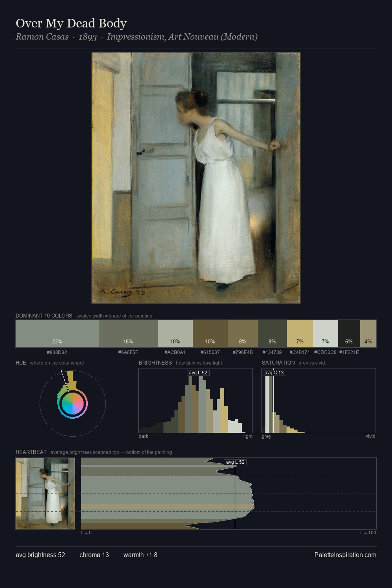Viewport: 392px width, 588px height.
Task: Click the light axis label
Action: point(248,436)
